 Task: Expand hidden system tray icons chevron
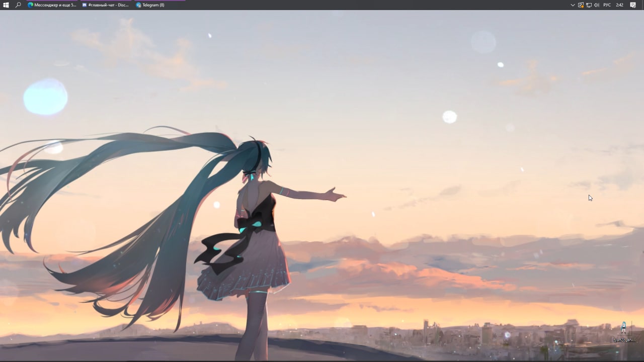[x=573, y=5]
